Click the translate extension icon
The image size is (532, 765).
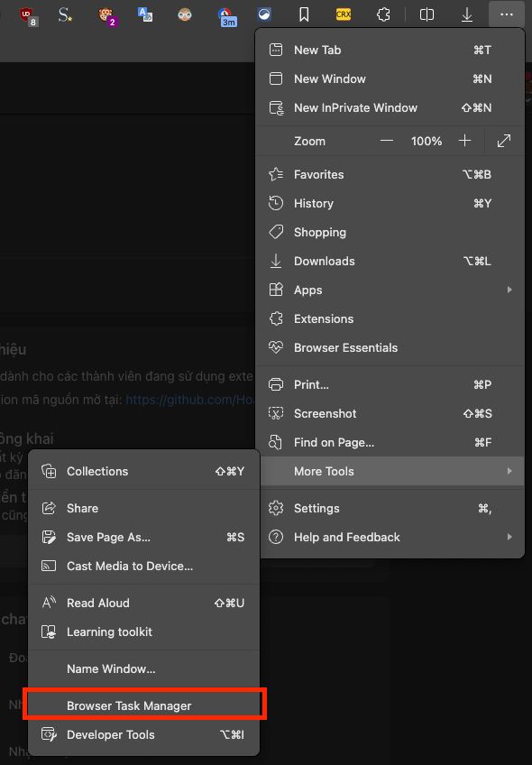[145, 14]
